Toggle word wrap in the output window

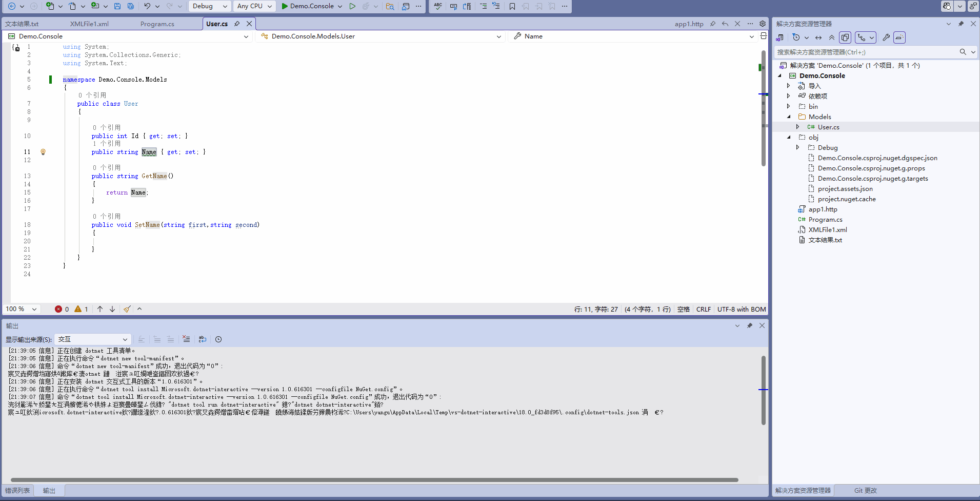coord(203,339)
